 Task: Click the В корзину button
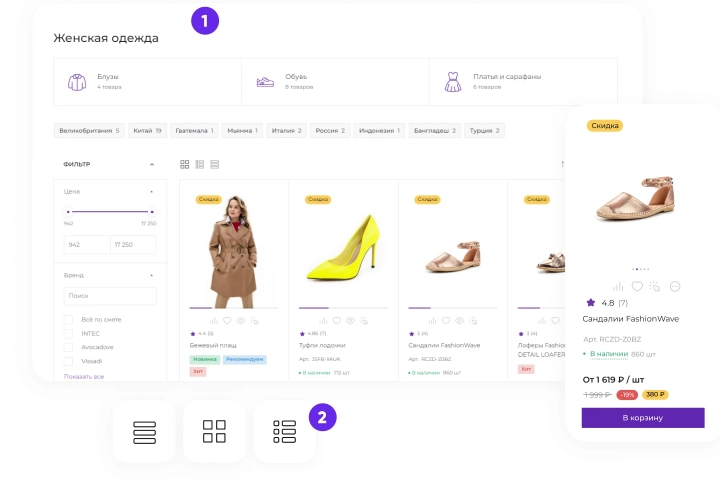[x=643, y=418]
